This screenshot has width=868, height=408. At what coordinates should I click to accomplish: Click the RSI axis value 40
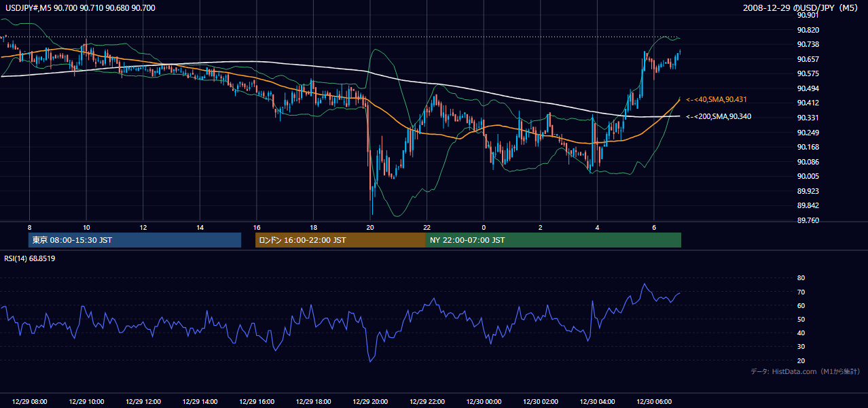[801, 333]
